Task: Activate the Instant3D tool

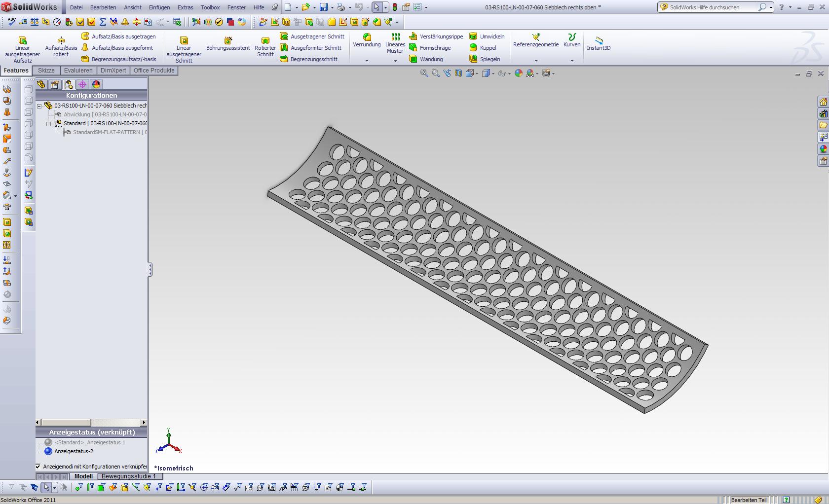Action: [x=598, y=43]
